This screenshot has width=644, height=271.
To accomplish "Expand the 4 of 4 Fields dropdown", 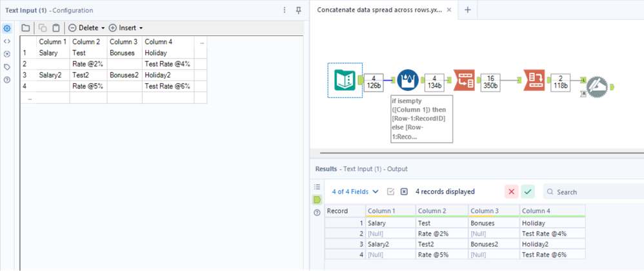I will [356, 192].
